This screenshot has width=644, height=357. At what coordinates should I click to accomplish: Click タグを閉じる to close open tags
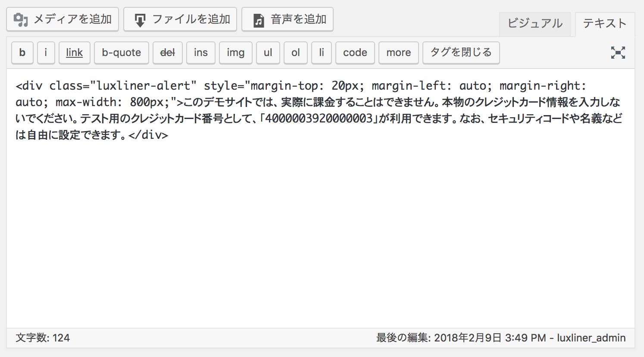coord(461,53)
